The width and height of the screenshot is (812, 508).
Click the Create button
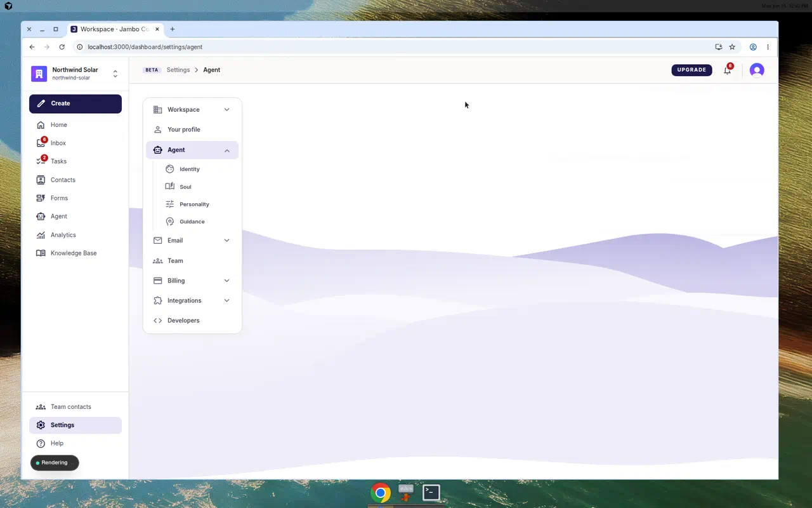pyautogui.click(x=75, y=104)
